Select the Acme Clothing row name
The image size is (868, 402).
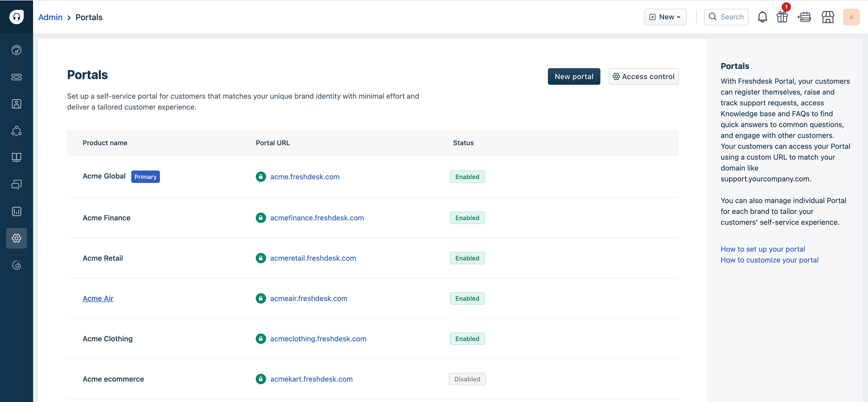(107, 339)
